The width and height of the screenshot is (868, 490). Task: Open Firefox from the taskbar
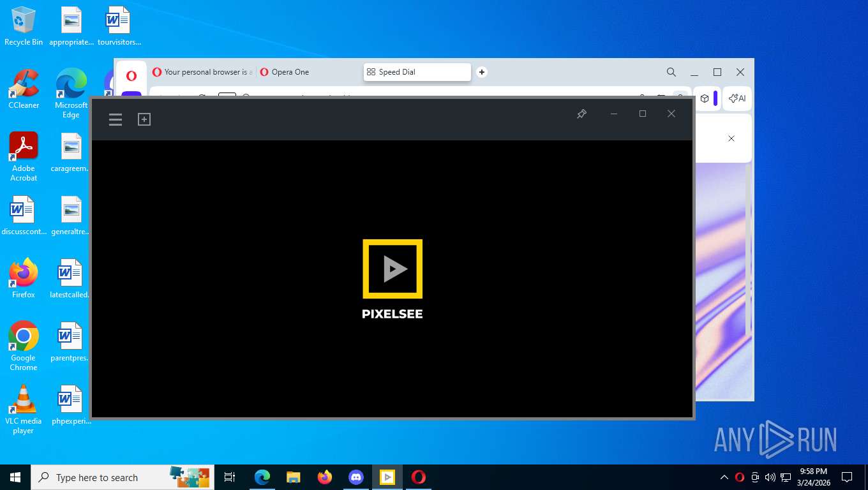325,477
